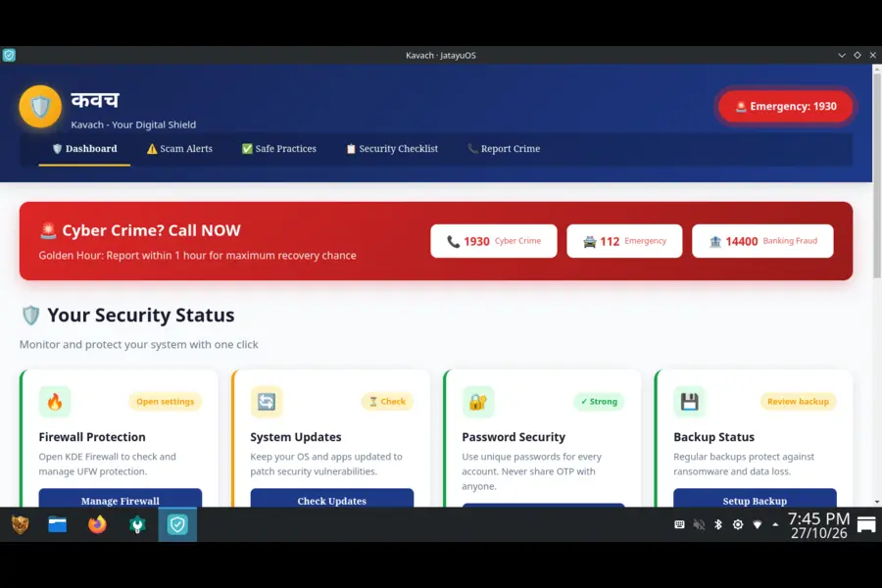The height and width of the screenshot is (588, 882).
Task: Click the fire icon on Firewall Protection card
Action: click(55, 402)
